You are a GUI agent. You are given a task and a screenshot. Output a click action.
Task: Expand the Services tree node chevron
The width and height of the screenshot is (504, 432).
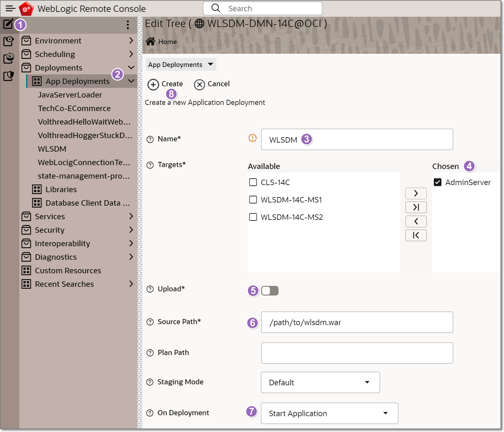tap(131, 216)
